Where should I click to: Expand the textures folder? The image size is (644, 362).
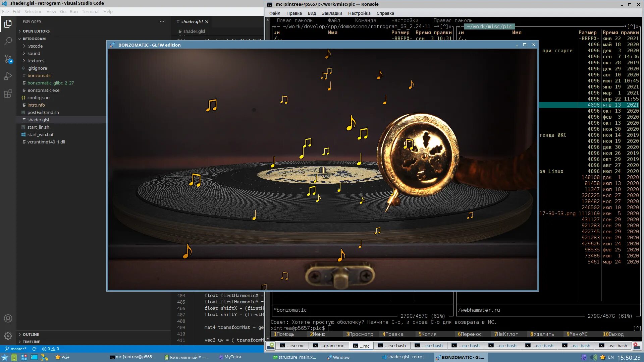point(36,61)
